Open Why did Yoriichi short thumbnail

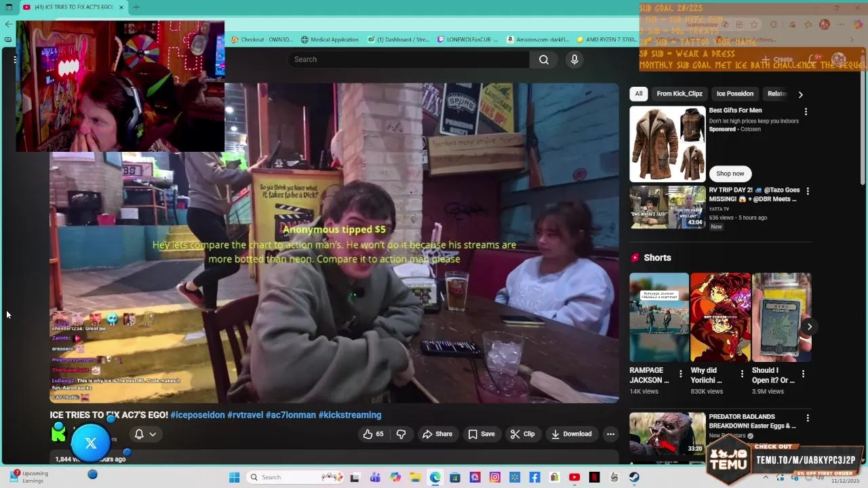pos(720,317)
